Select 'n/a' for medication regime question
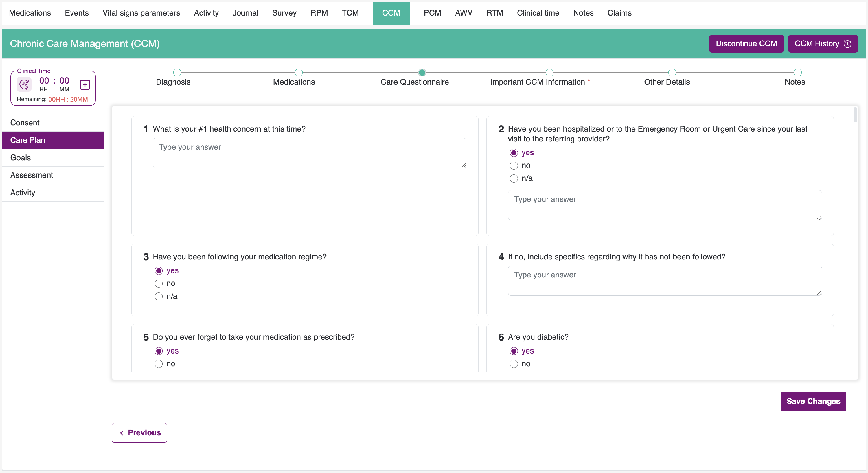Viewport: 868px width, 473px height. pyautogui.click(x=158, y=297)
